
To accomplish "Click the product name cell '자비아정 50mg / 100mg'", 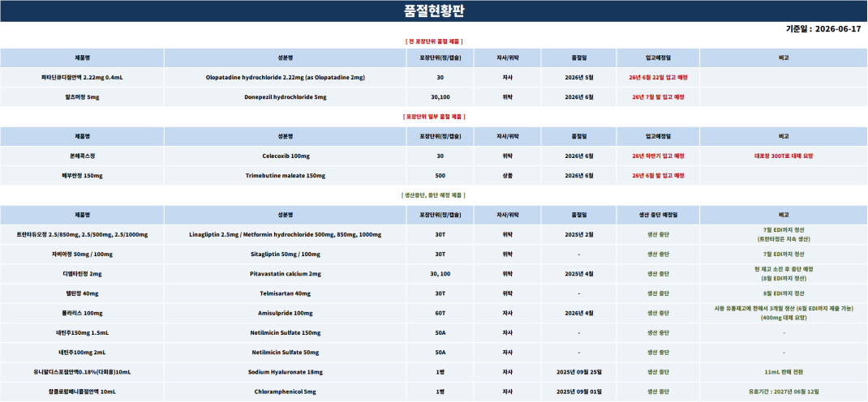I will pos(82,254).
